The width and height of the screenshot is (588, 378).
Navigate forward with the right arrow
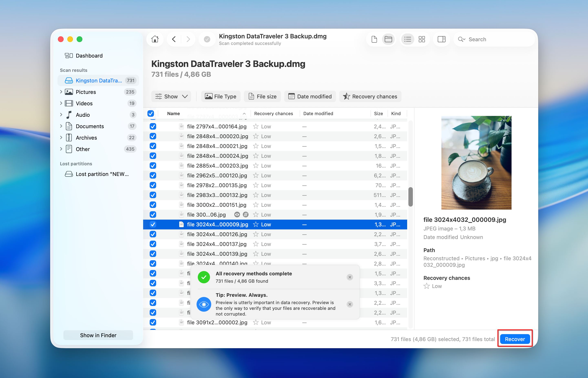pos(188,39)
